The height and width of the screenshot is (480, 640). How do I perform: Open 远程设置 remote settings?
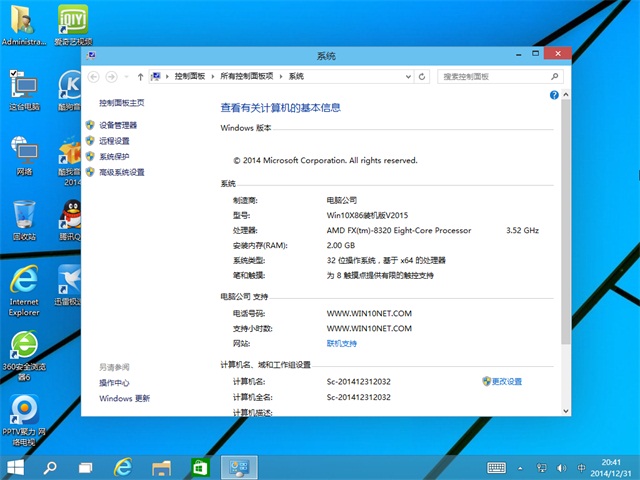(114, 141)
